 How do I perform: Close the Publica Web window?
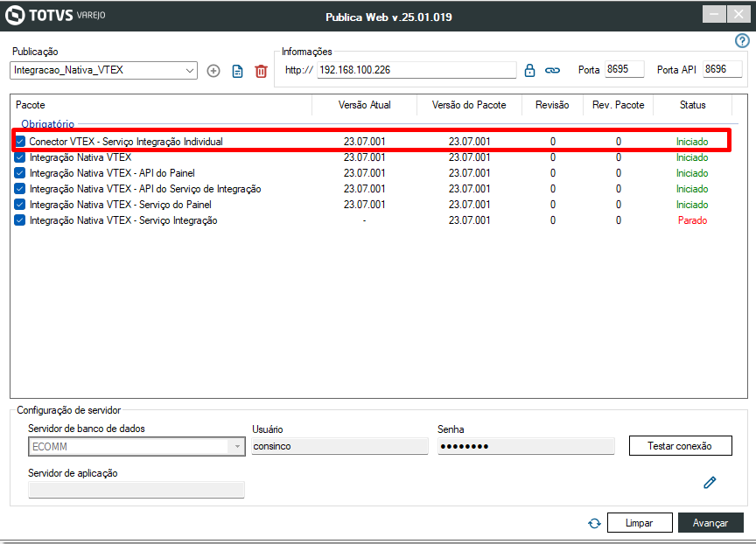tap(738, 15)
